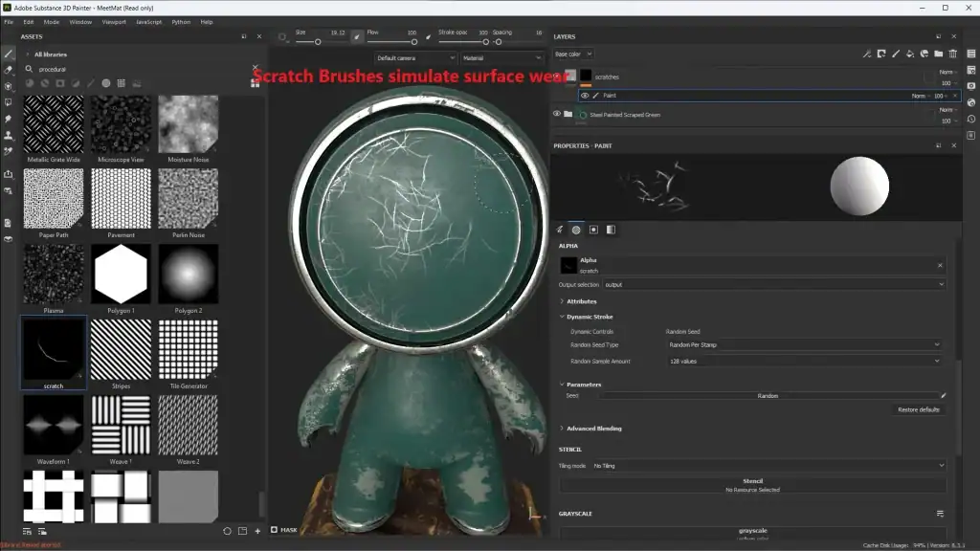Click the Stencil resource slot
The height and width of the screenshot is (551, 980).
point(752,485)
